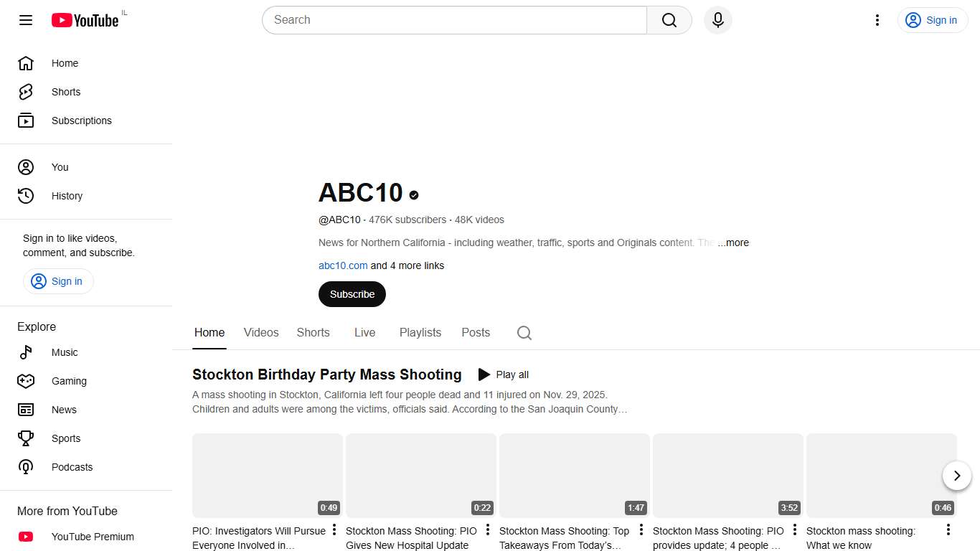
Task: Start a voice search with the microphone icon
Action: coord(717,20)
